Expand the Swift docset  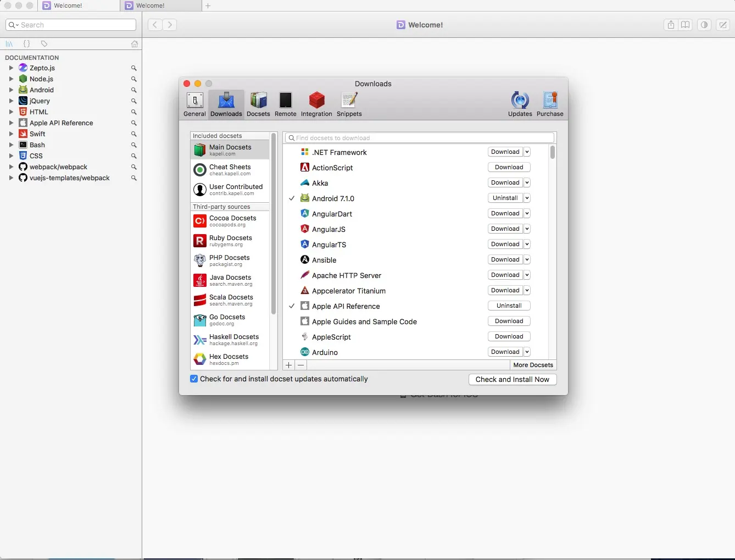tap(11, 134)
